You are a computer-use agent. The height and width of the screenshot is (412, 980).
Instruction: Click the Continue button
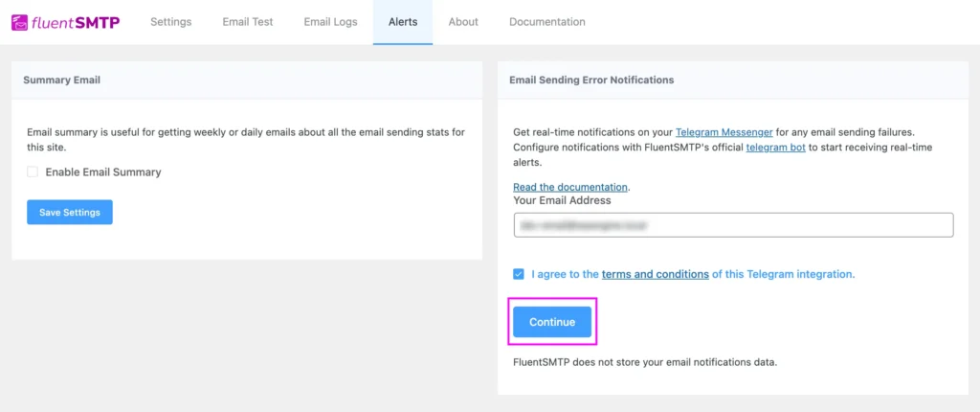[552, 322]
